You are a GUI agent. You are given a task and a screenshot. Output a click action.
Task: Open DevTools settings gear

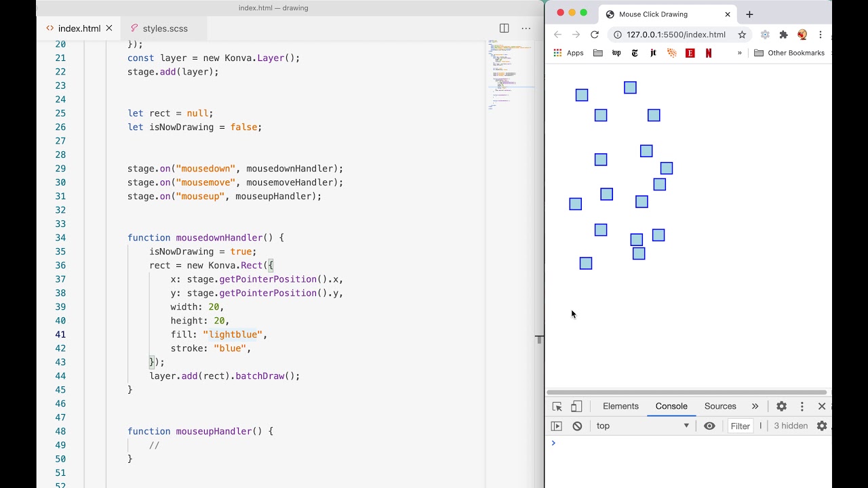[781, 407]
